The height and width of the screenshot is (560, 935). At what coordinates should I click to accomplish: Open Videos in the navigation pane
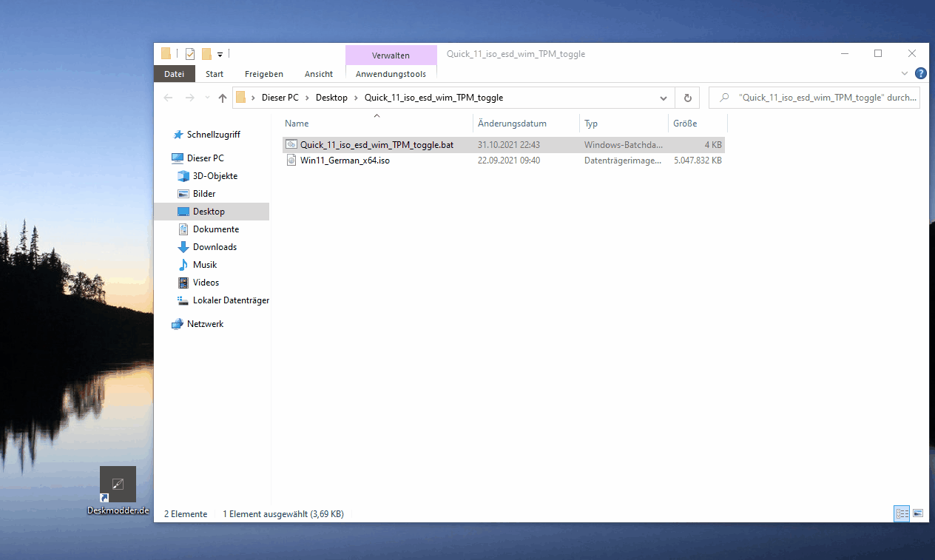(x=206, y=283)
